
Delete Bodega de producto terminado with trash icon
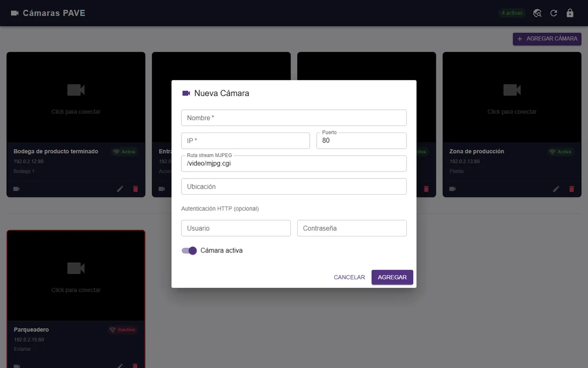pos(136,189)
